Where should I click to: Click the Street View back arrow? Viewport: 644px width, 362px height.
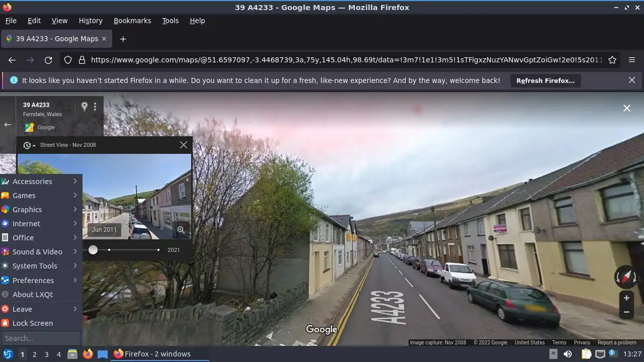pyautogui.click(x=8, y=125)
